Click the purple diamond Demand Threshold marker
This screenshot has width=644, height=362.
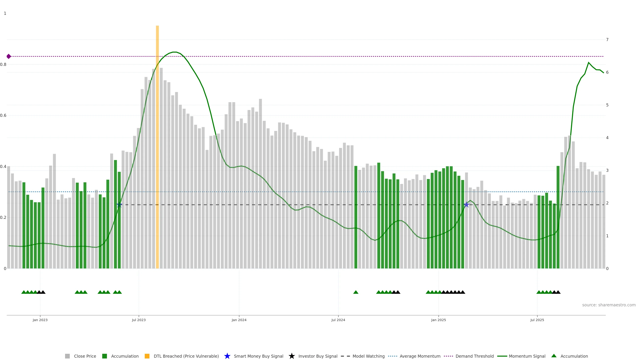coord(9,56)
